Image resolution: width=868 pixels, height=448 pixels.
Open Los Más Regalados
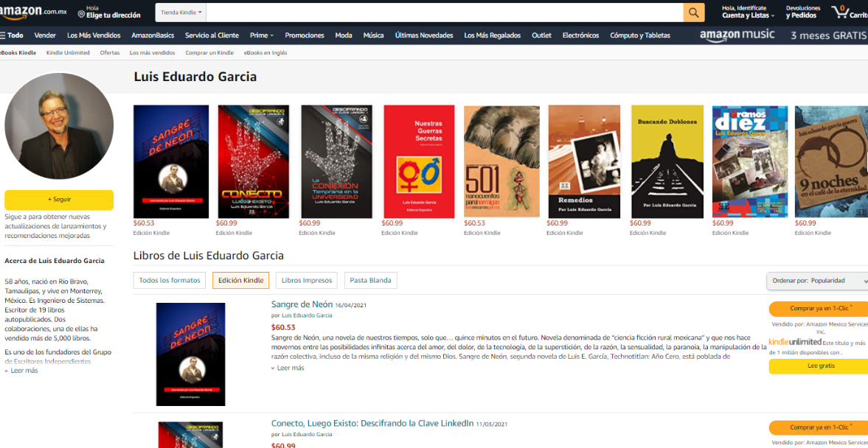[x=492, y=35]
